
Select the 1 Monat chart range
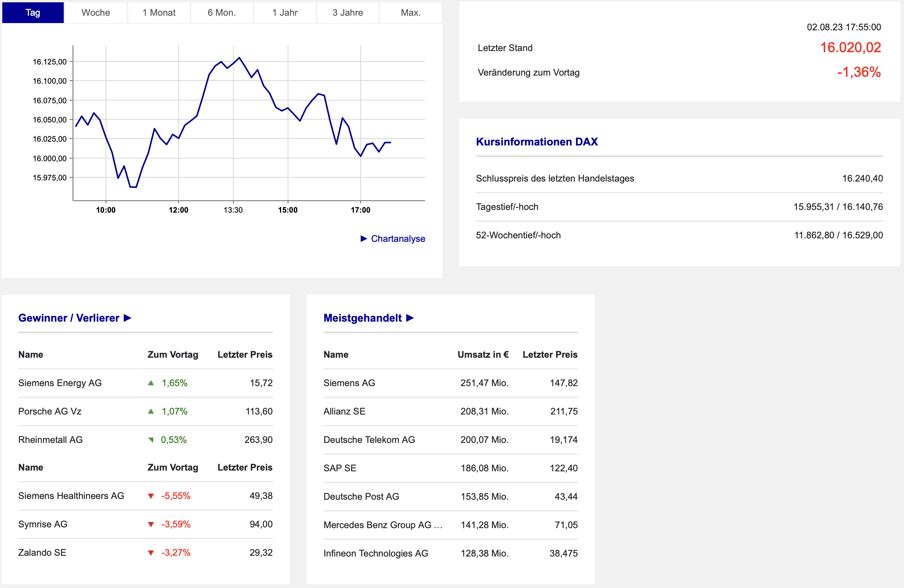[159, 13]
